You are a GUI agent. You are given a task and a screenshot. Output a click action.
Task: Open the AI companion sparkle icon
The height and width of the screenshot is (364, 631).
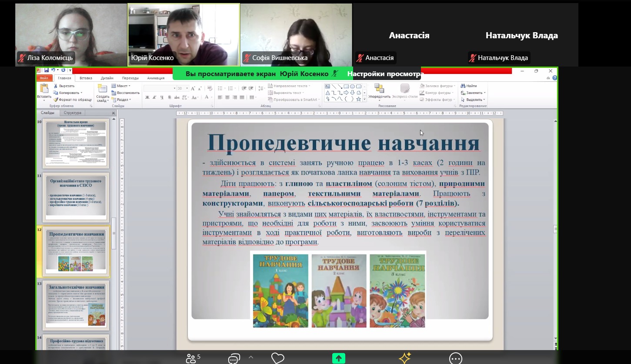[405, 358]
